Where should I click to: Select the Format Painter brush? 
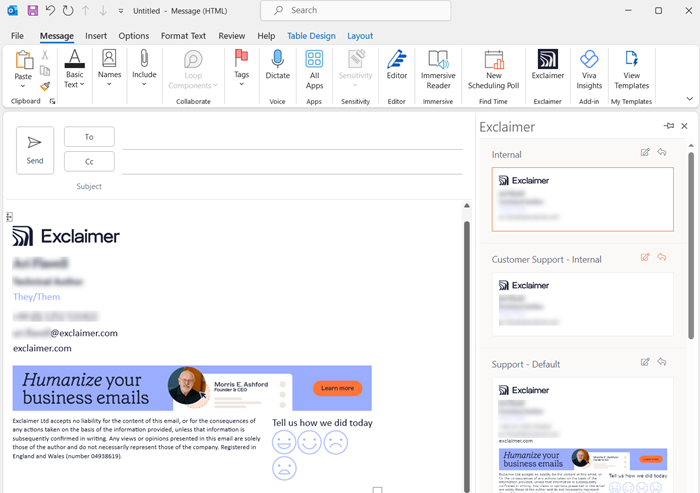(45, 86)
